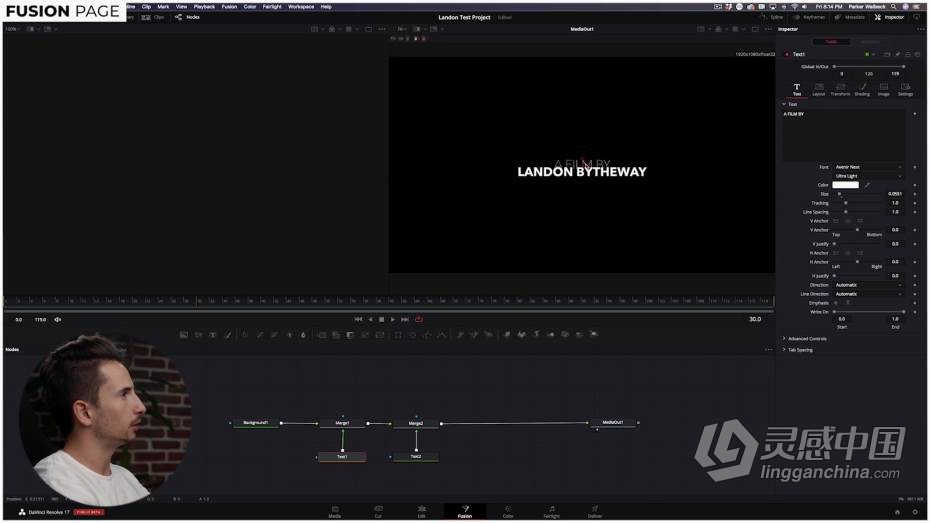
Task: Toggle the Text1 enable switch in Inspector
Action: click(787, 55)
